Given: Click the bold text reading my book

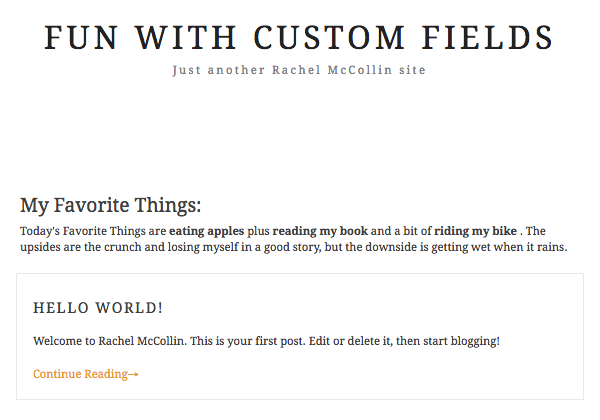Looking at the screenshot, I should (320, 231).
